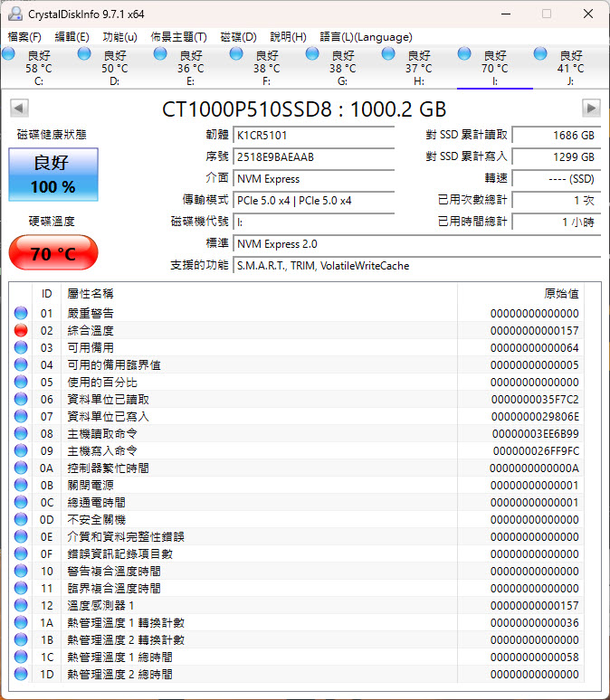Screen dimensions: 610x700
Task: Click power on hours field 1 小時
Action: pyautogui.click(x=556, y=222)
